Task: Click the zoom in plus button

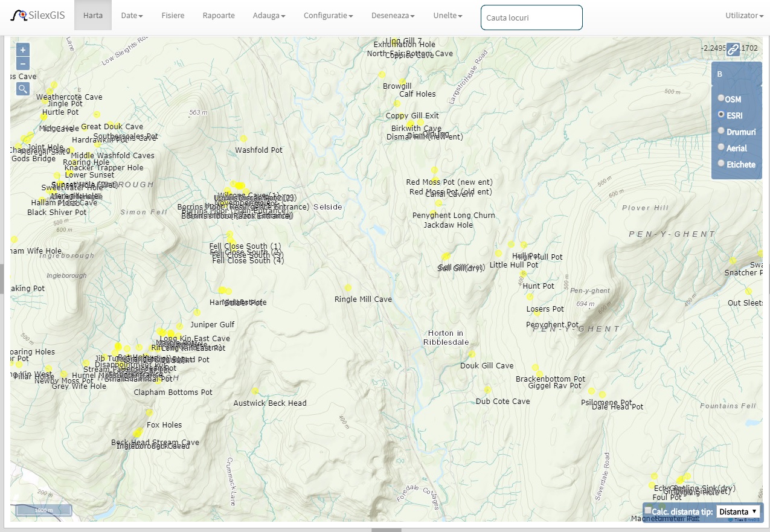Action: click(x=23, y=50)
